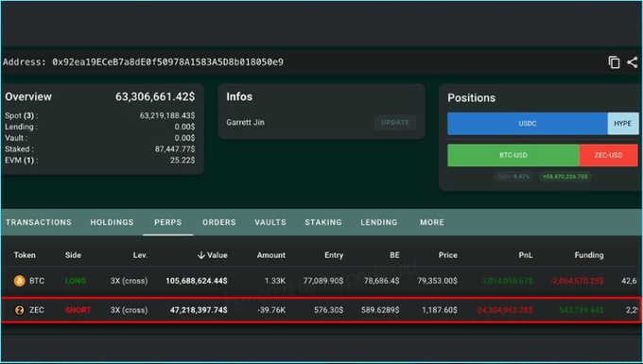Click the SHORT side label

pos(78,310)
